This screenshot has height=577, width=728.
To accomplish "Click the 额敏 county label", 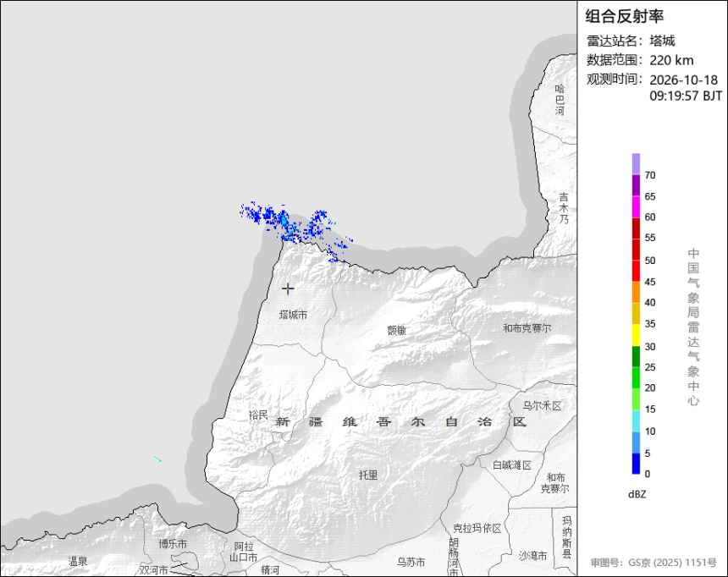I will click(396, 330).
